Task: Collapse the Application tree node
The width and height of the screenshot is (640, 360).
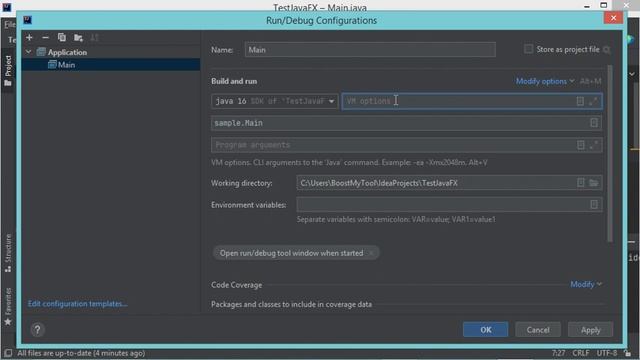Action: pos(29,52)
